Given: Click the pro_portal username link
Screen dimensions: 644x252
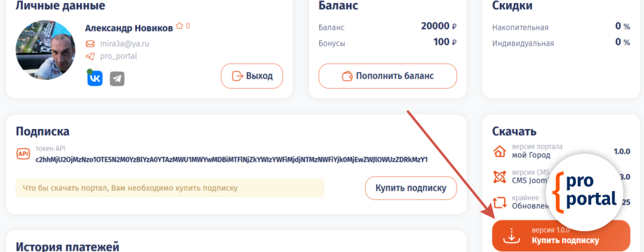Looking at the screenshot, I should (118, 56).
